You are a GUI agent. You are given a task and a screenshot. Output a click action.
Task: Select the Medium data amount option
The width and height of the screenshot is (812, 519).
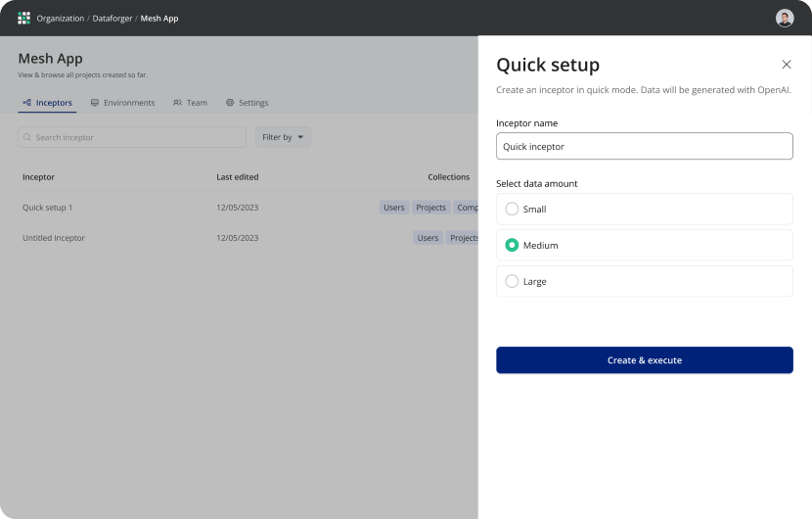[512, 245]
